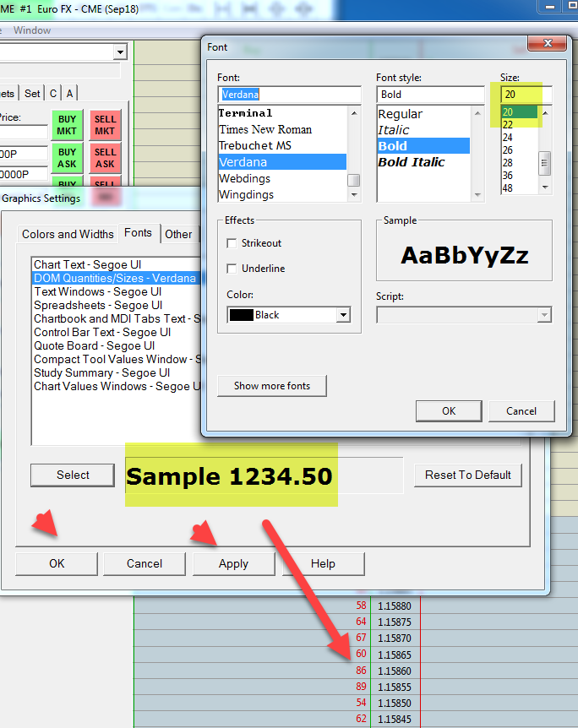The height and width of the screenshot is (728, 578).
Task: Select Times New Roman font
Action: pos(282,129)
